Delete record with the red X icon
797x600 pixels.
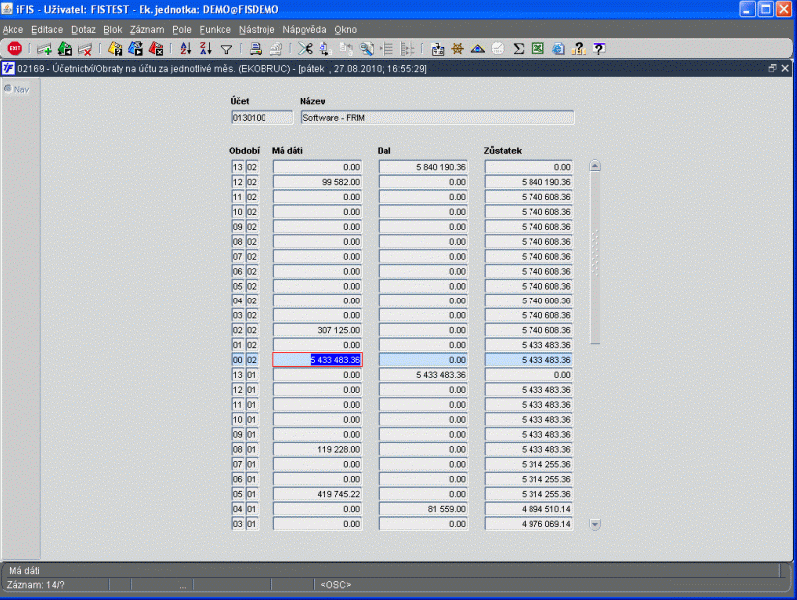tap(85, 49)
